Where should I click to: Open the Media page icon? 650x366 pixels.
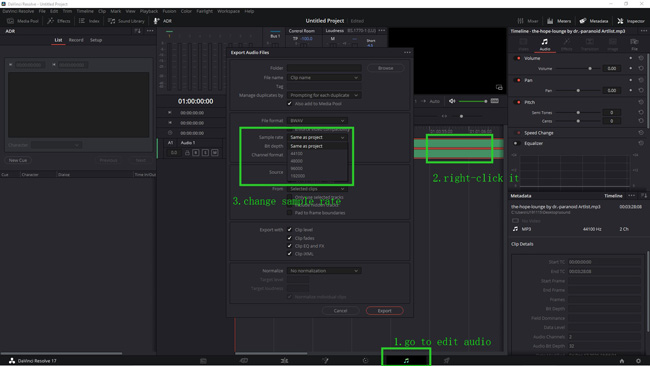pos(203,361)
